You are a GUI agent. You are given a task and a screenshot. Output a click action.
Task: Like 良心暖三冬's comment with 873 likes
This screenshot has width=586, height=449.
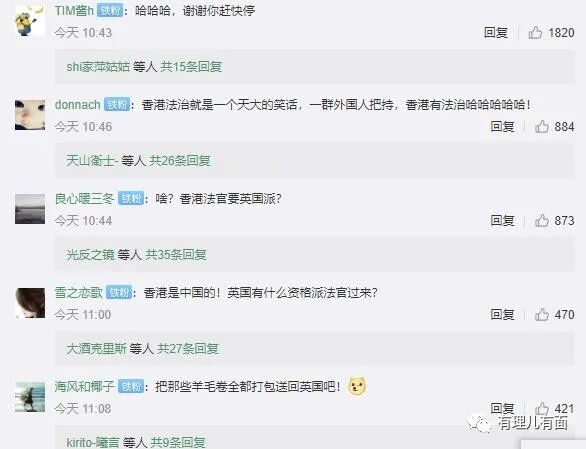(542, 221)
